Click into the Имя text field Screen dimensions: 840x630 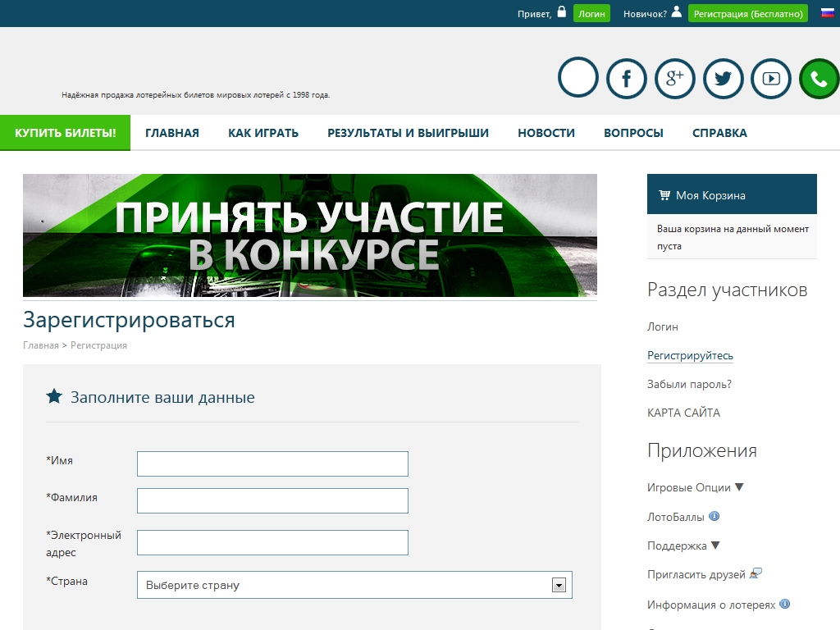click(x=272, y=463)
